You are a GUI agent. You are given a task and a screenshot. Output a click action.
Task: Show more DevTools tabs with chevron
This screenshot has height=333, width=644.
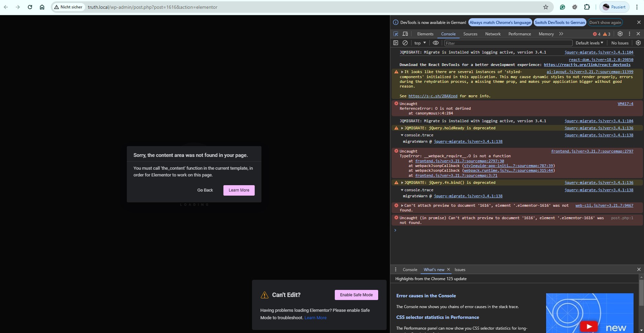[561, 34]
